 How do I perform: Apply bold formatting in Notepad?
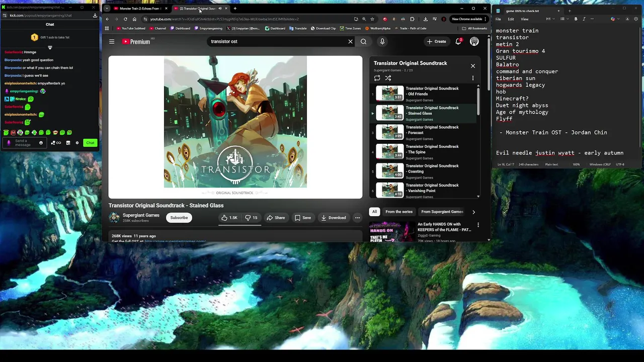click(576, 19)
